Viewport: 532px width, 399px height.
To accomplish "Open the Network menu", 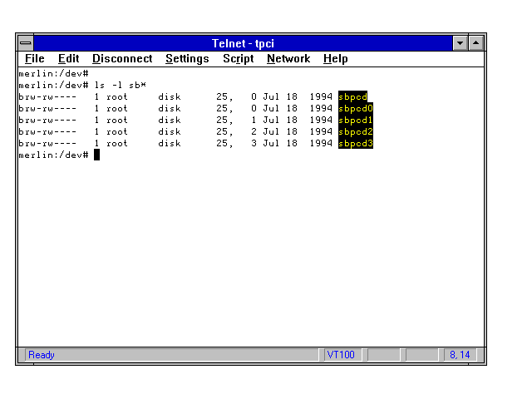I will tap(288, 59).
